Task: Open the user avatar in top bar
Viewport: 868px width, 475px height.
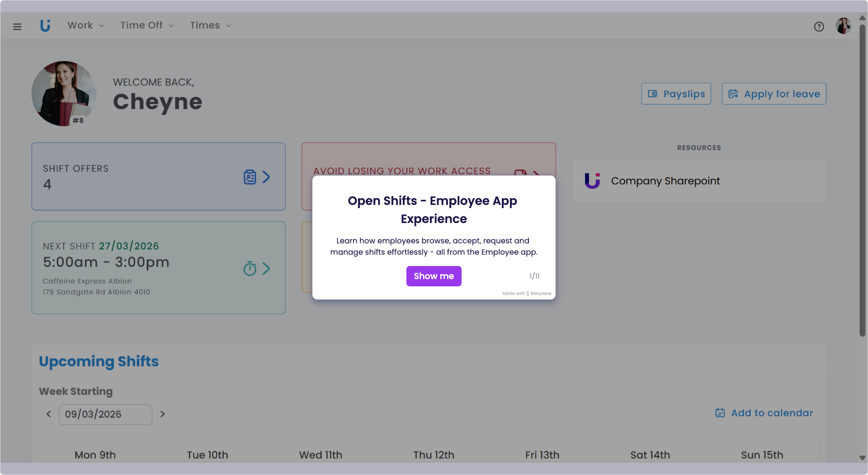Action: tap(843, 26)
